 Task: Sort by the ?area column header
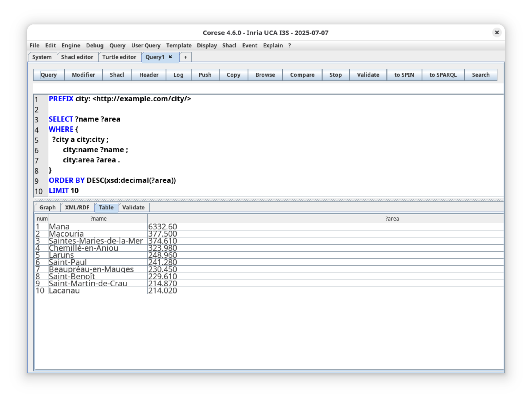(x=392, y=219)
